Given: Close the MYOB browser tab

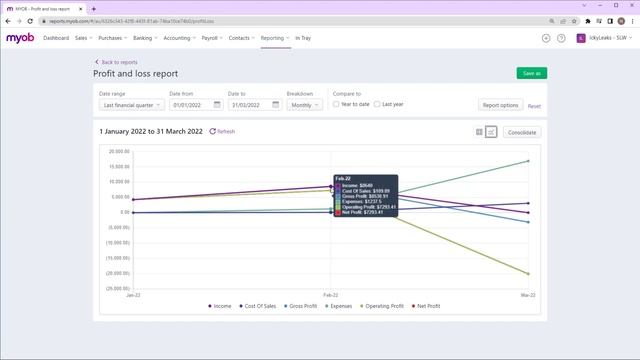Looking at the screenshot, I should click(80, 9).
